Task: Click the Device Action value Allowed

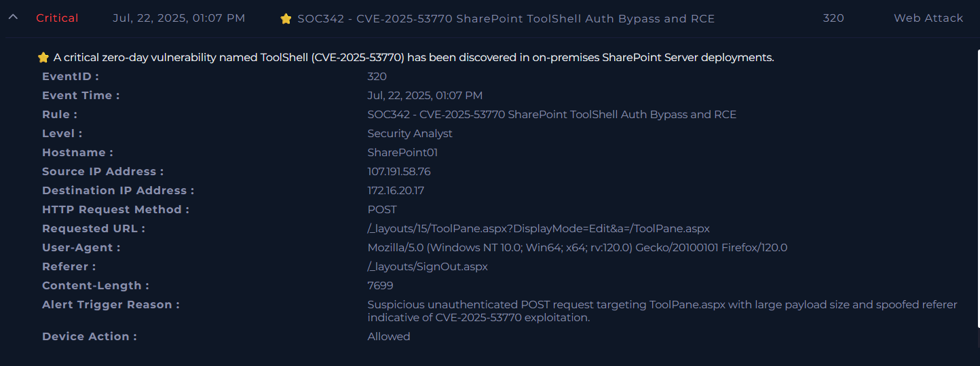Action: 389,337
